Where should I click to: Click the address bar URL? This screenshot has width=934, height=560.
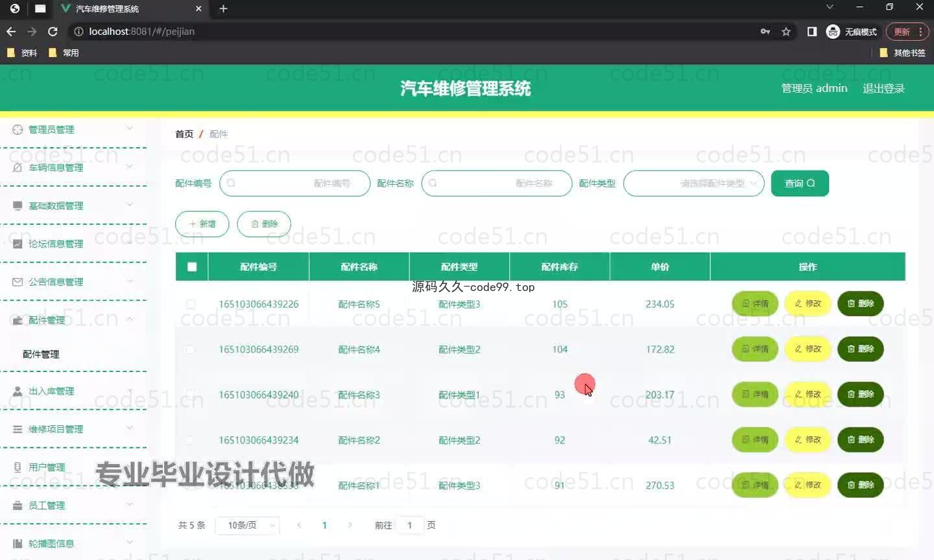pyautogui.click(x=141, y=31)
